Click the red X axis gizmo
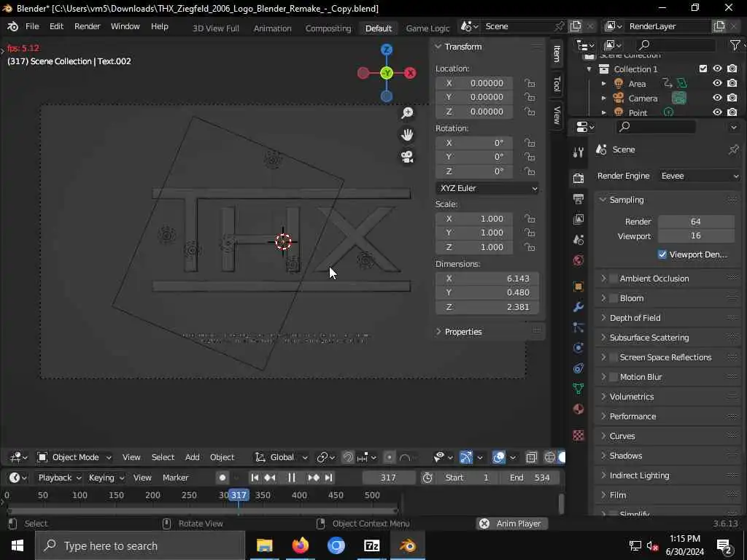 pyautogui.click(x=410, y=73)
